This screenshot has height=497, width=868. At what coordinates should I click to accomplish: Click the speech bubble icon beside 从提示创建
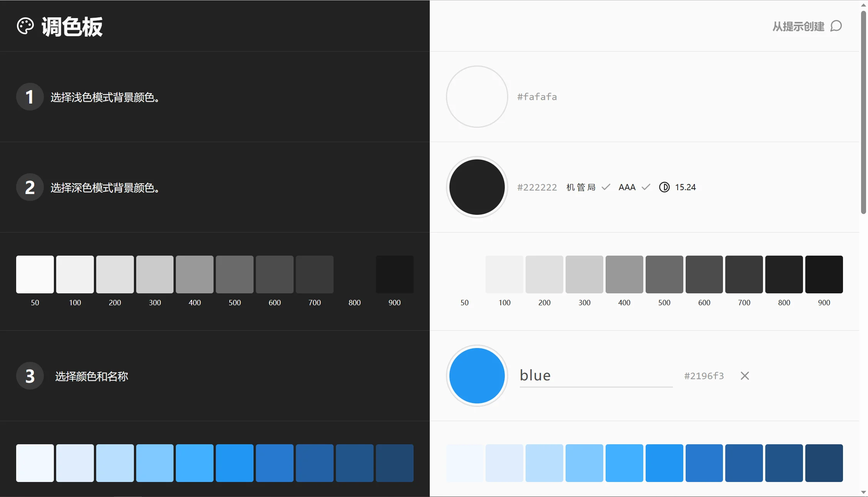coord(836,26)
